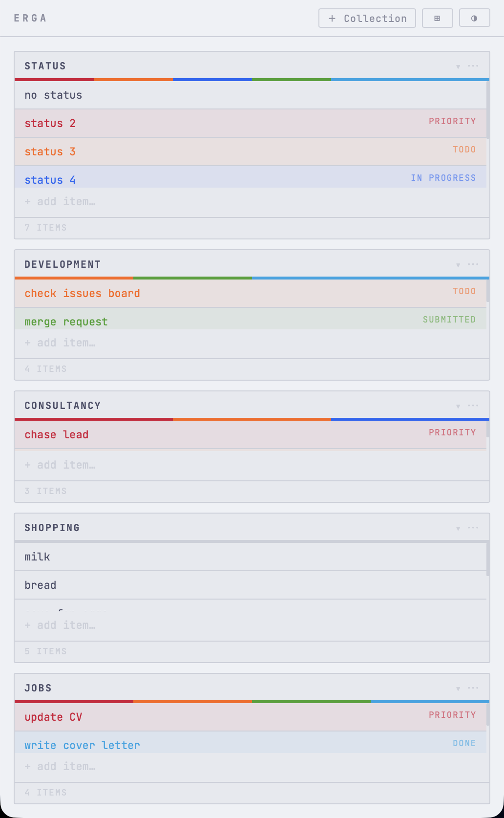Add a new collection with + Collection

(x=367, y=18)
